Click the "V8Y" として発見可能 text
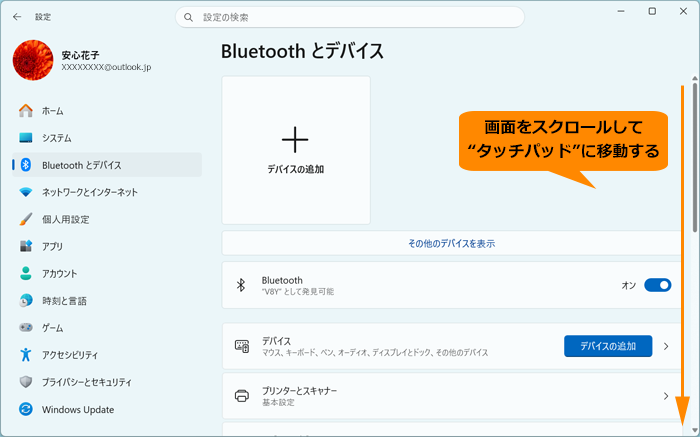700x437 pixels. [298, 292]
